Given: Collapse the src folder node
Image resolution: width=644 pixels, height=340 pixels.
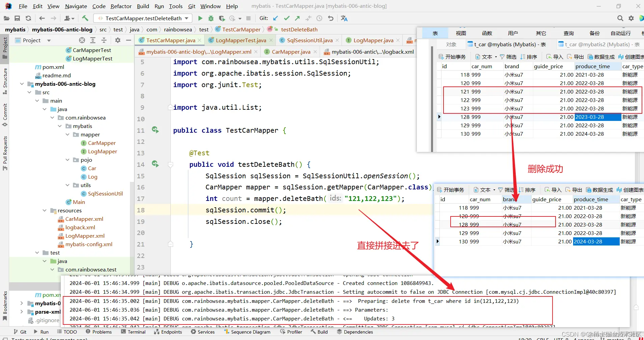Looking at the screenshot, I should pyautogui.click(x=29, y=92).
